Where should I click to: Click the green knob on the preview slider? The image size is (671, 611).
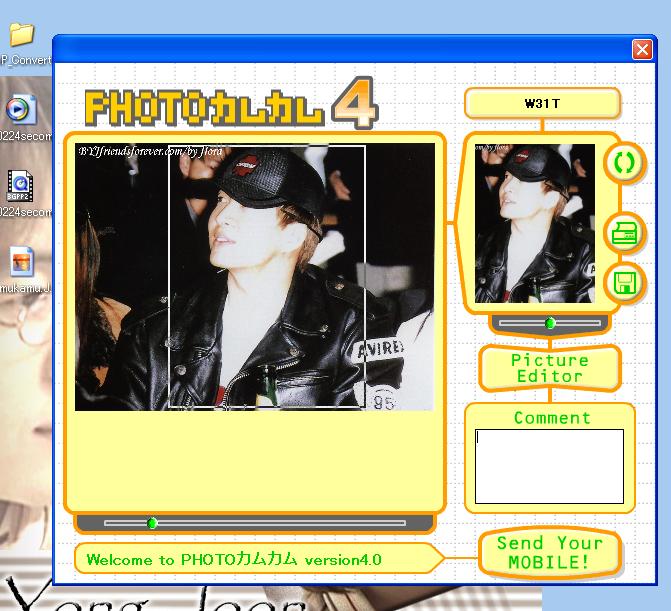[550, 323]
